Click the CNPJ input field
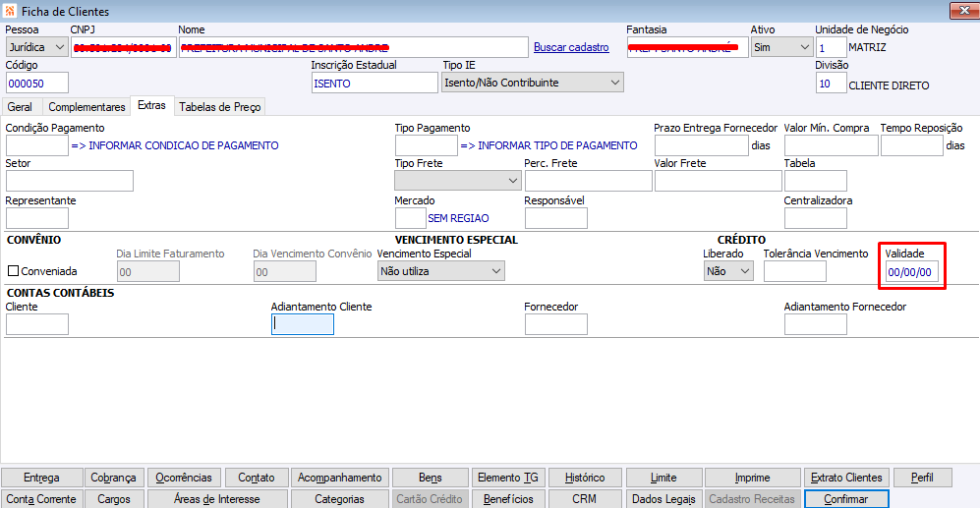This screenshot has width=980, height=508. click(124, 47)
